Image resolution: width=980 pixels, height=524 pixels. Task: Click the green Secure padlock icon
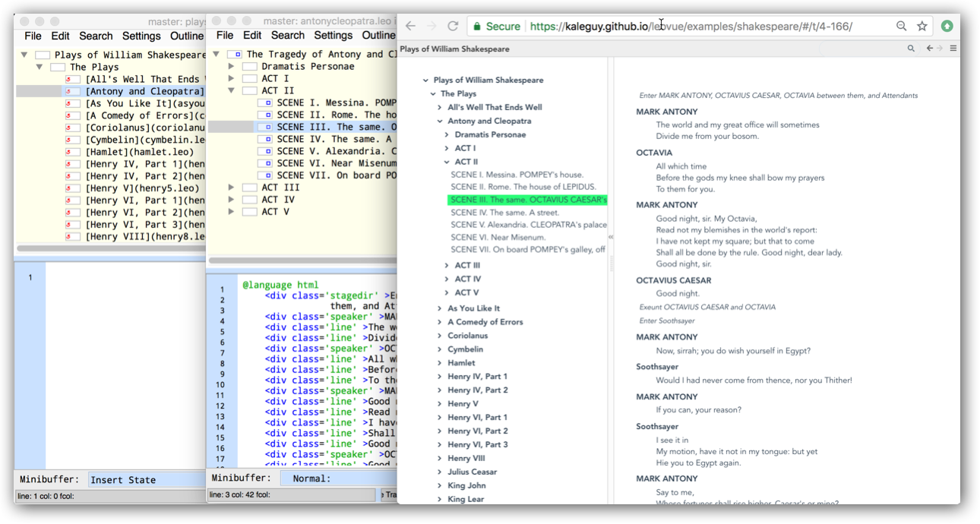476,26
